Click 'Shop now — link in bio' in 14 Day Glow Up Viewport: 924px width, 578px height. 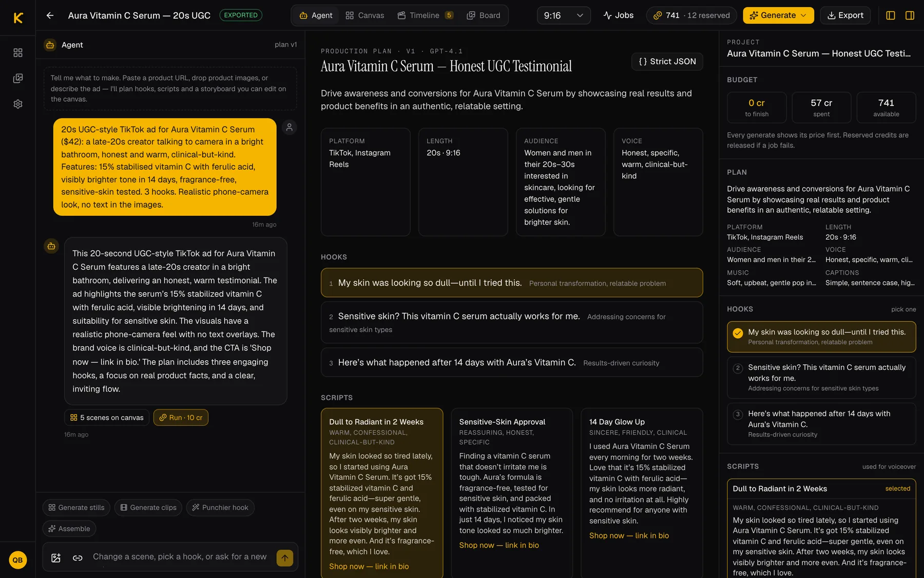(x=629, y=535)
